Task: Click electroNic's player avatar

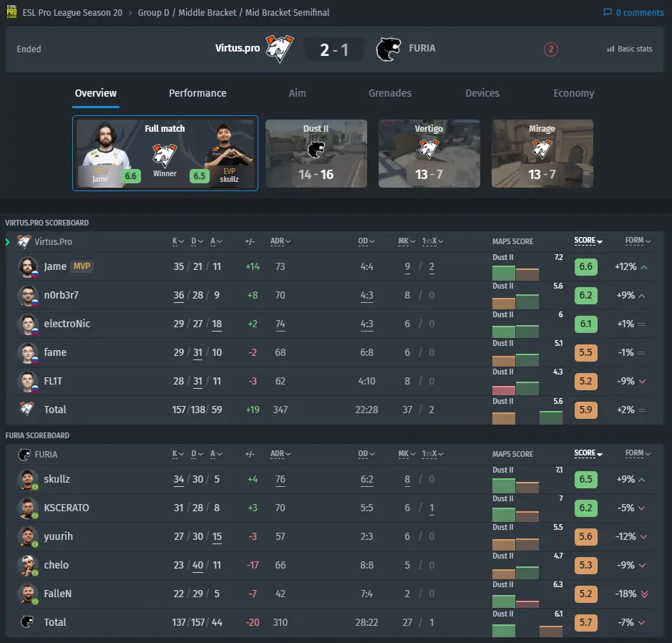Action: (x=28, y=324)
